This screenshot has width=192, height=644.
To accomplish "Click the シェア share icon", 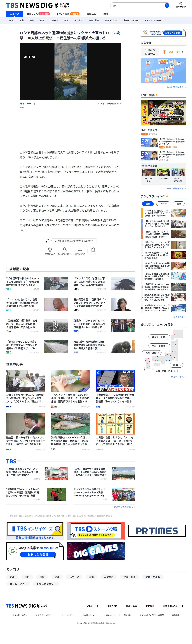I will (x=93, y=251).
